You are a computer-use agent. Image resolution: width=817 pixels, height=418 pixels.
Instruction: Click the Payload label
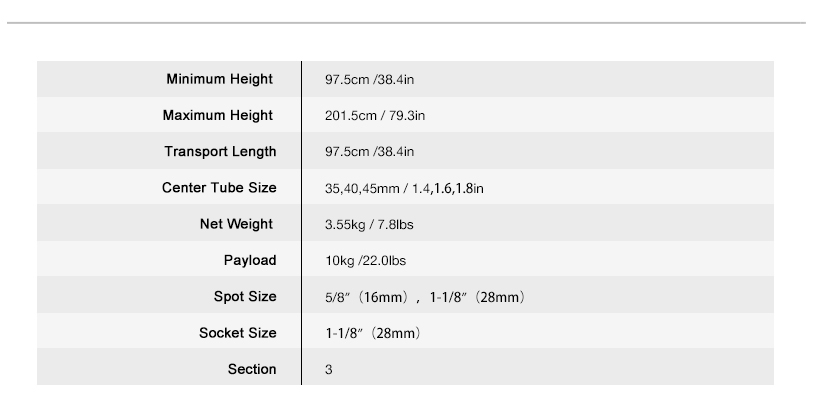250,260
